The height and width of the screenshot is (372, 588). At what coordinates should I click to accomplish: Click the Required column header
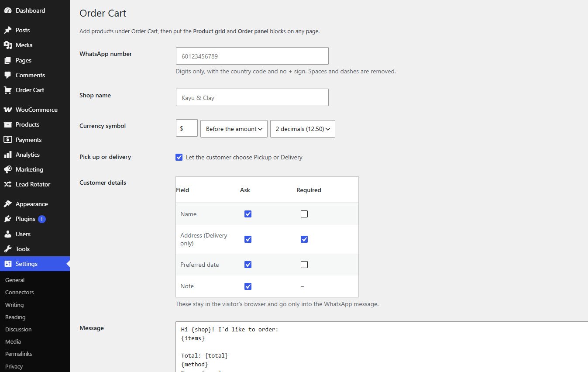point(309,190)
